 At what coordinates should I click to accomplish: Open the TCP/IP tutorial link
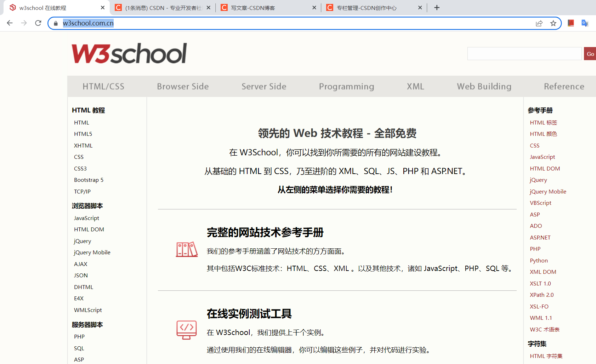tap(82, 191)
